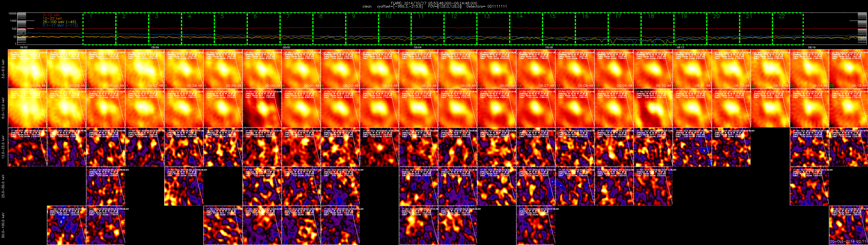Select time interval box 11 in the light curve
This screenshot has height=245, width=868.
(428, 29)
